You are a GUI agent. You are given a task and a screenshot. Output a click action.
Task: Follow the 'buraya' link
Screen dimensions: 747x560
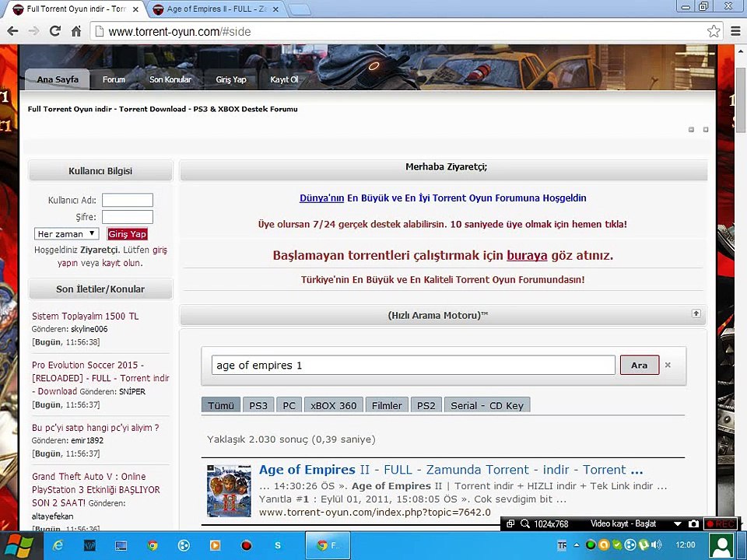coord(527,255)
